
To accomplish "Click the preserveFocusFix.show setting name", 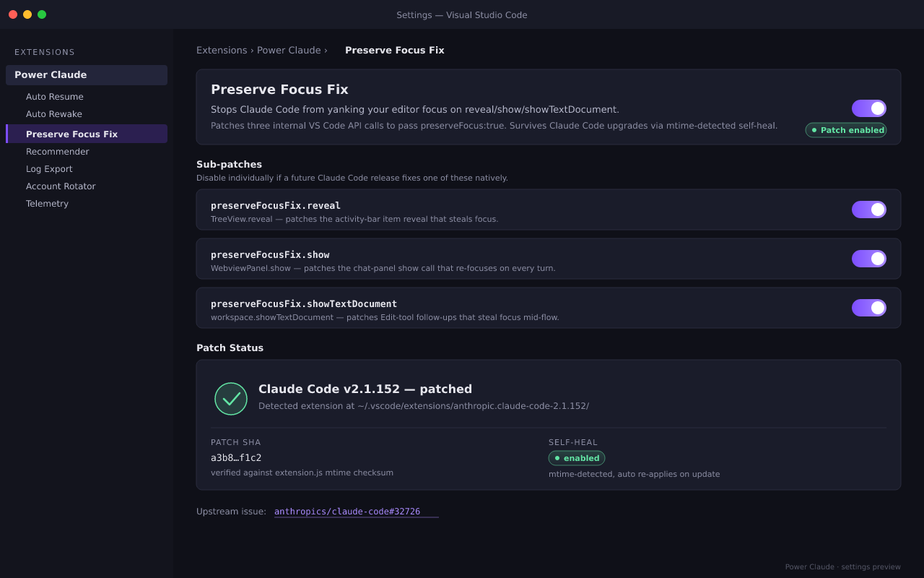I will pos(270,255).
